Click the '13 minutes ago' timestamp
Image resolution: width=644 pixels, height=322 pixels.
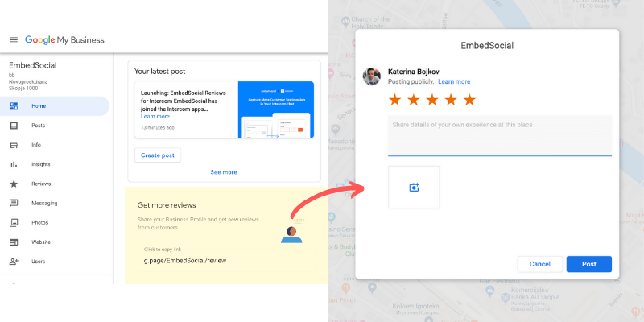pyautogui.click(x=158, y=128)
